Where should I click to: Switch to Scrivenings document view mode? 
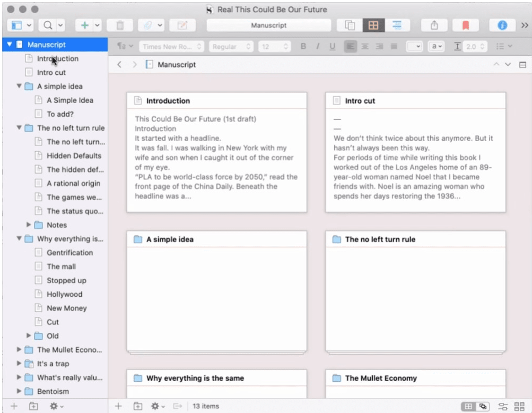(350, 25)
